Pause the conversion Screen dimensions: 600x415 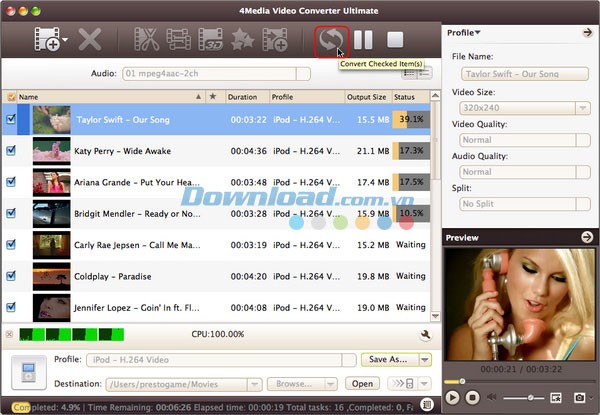tap(363, 41)
